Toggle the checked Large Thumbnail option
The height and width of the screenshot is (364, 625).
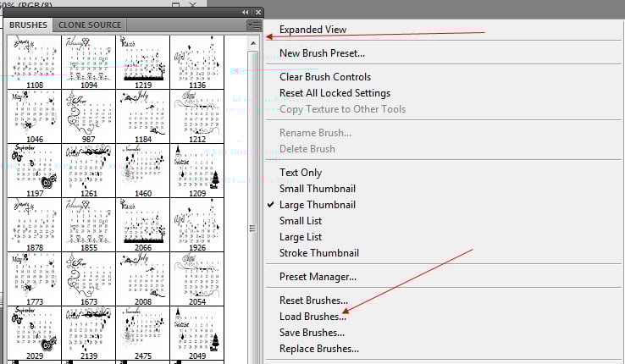point(318,205)
